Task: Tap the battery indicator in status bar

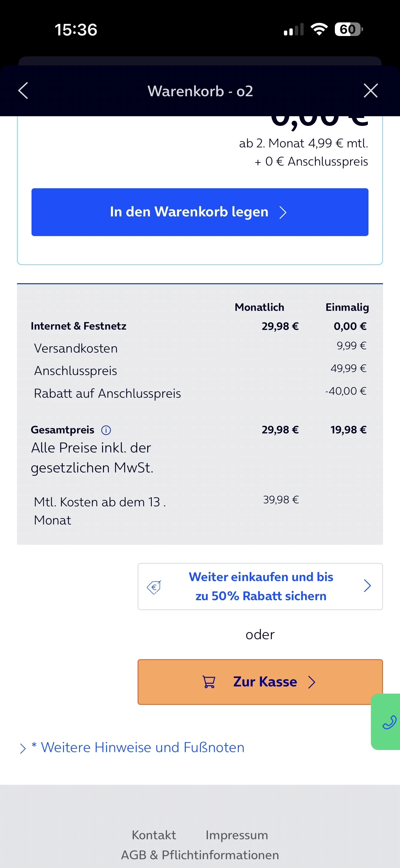Action: [348, 29]
